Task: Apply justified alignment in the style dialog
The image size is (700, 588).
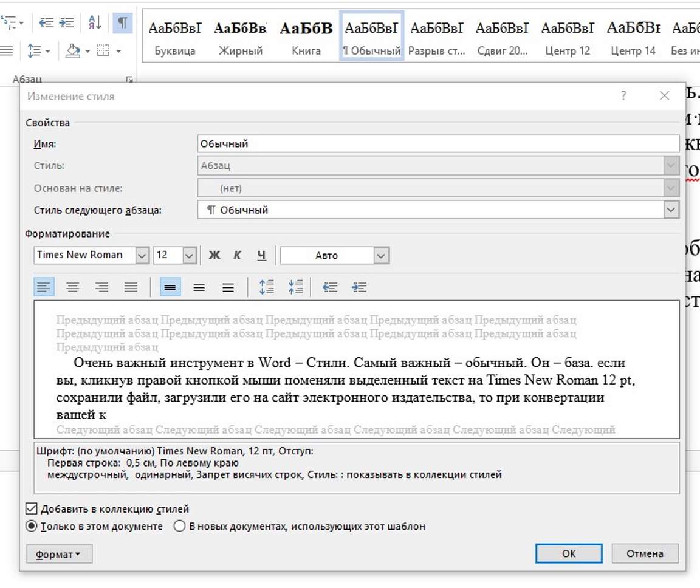Action: coord(131,287)
